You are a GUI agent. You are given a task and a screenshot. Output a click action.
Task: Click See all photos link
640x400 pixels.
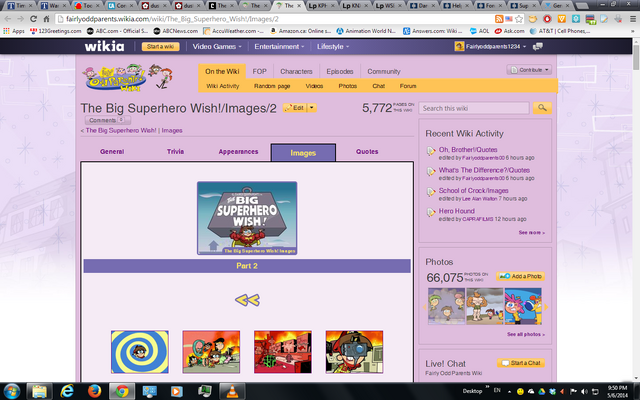(x=526, y=334)
